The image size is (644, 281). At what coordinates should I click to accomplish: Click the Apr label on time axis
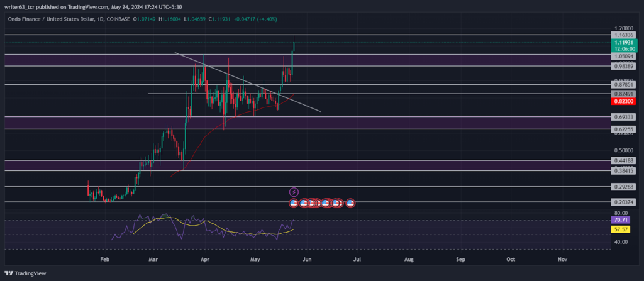(x=204, y=260)
